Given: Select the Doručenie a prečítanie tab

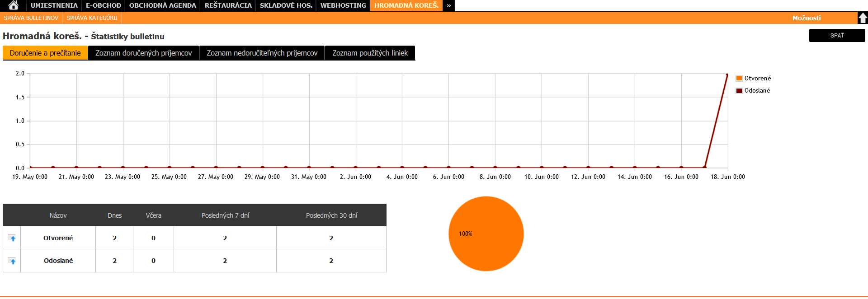Looking at the screenshot, I should [45, 53].
